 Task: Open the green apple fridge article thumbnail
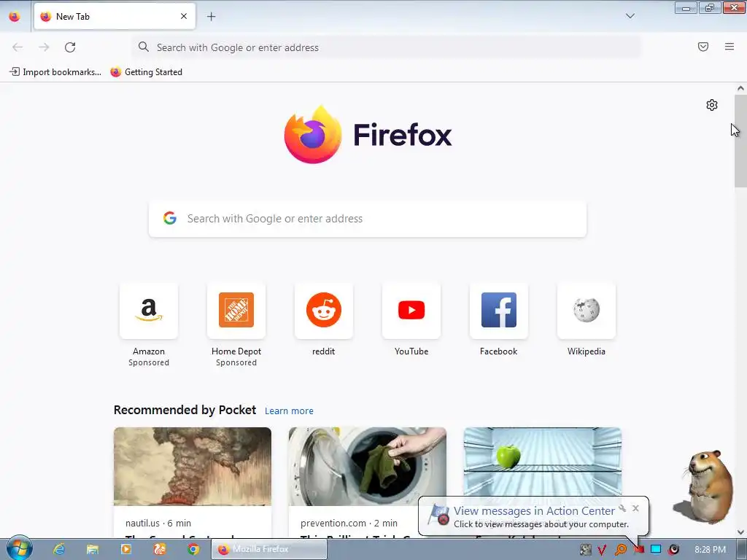point(543,462)
